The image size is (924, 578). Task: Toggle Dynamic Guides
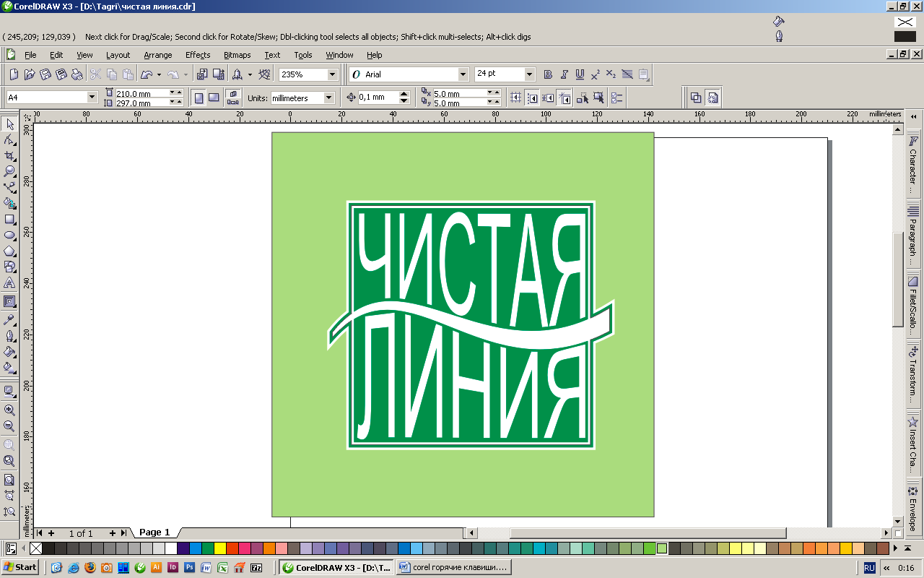point(565,98)
